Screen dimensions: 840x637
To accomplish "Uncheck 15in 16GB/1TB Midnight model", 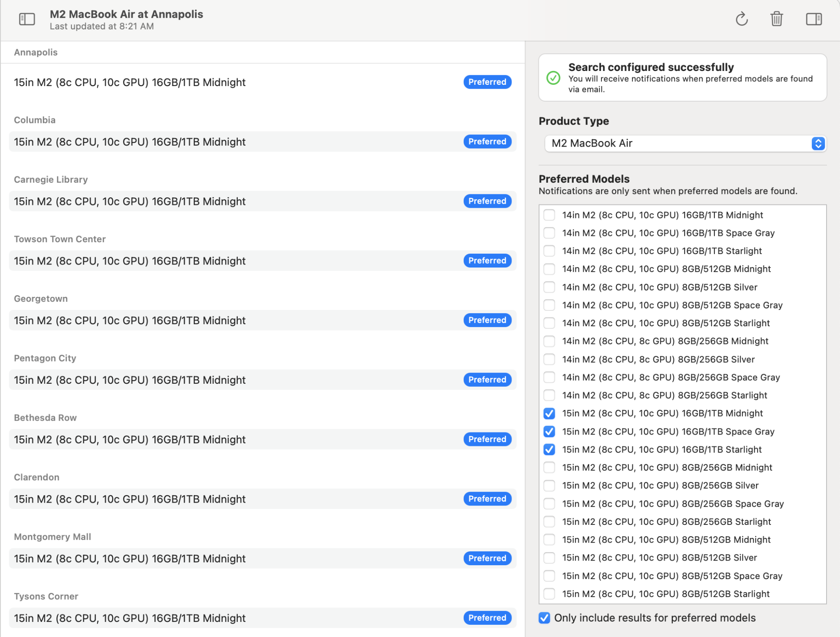I will tap(549, 414).
